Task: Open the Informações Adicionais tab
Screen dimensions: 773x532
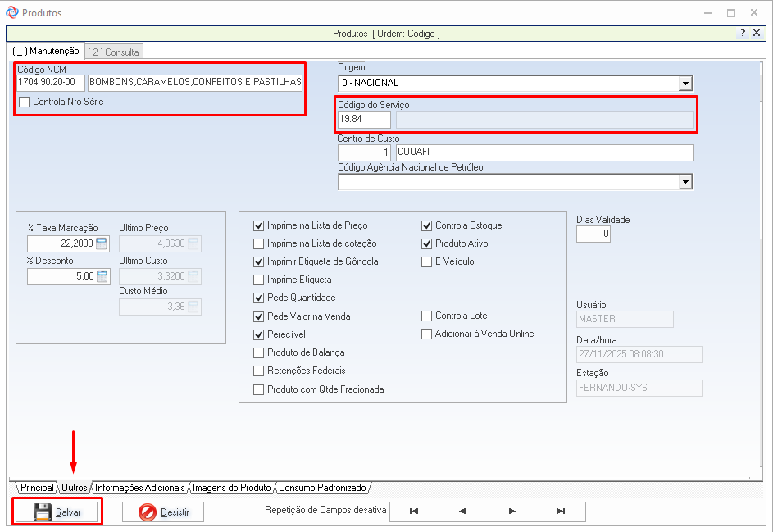Action: pyautogui.click(x=140, y=488)
